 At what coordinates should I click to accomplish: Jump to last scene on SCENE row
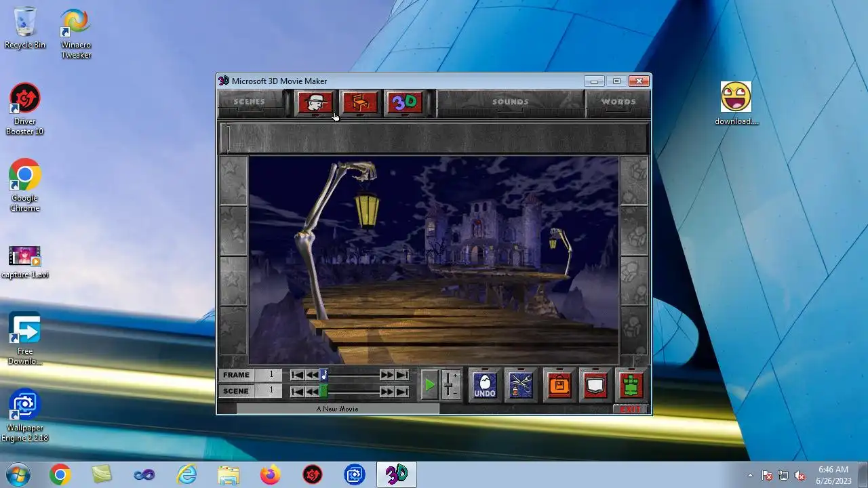point(402,391)
